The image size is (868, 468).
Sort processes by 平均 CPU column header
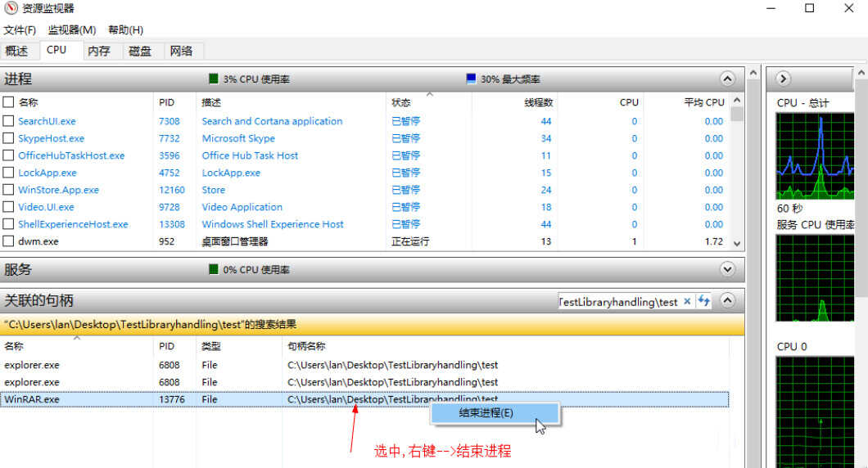click(x=703, y=102)
